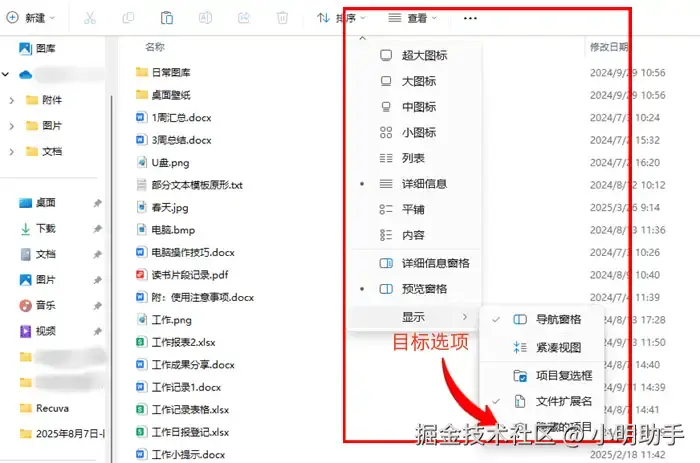Collapse the OneDrive tree node
The height and width of the screenshot is (463, 700).
(x=5, y=75)
